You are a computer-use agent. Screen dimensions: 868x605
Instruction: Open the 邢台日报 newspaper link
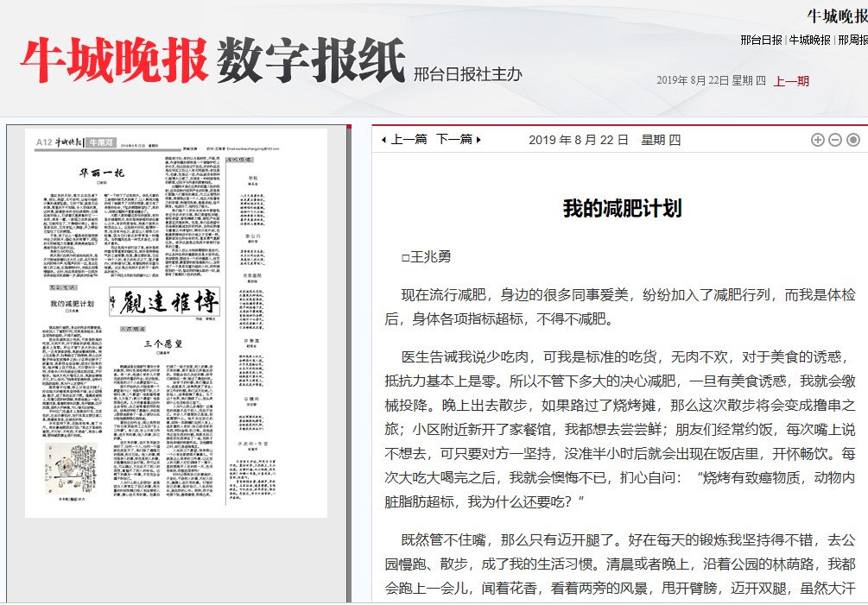click(761, 40)
